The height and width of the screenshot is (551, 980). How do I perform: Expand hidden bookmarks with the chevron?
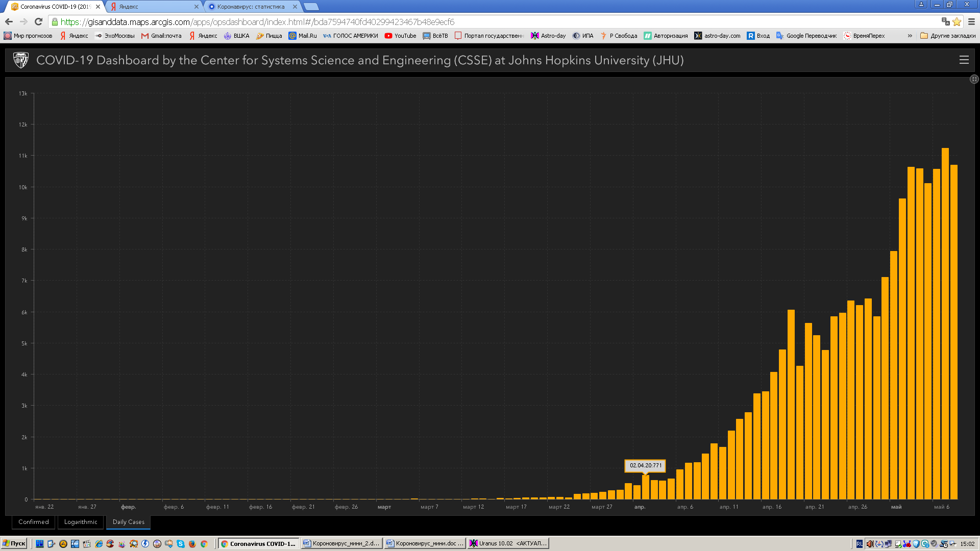tap(910, 36)
